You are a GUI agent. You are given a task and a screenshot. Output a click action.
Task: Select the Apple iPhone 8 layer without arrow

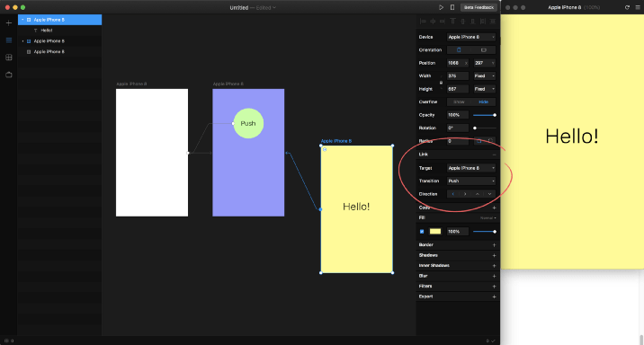[x=60, y=52]
